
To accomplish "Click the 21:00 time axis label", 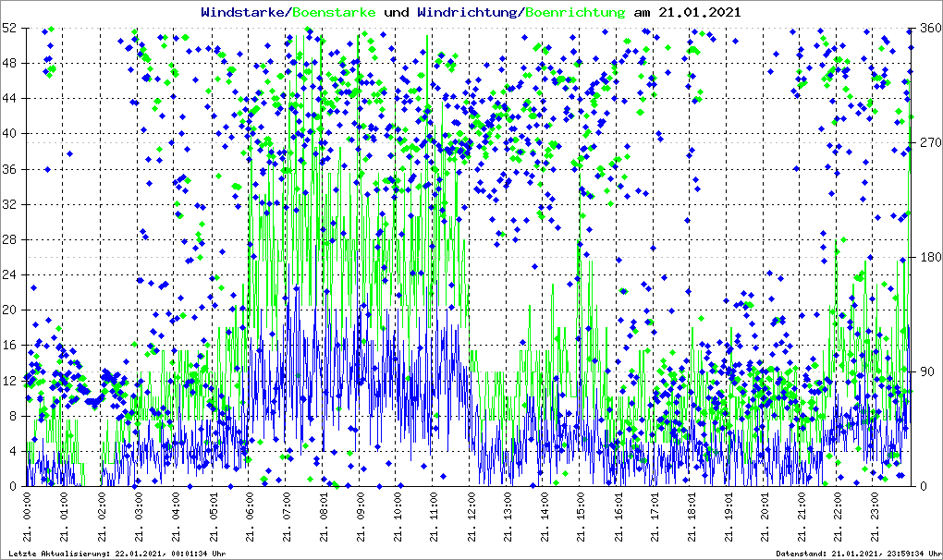I will 802,517.
